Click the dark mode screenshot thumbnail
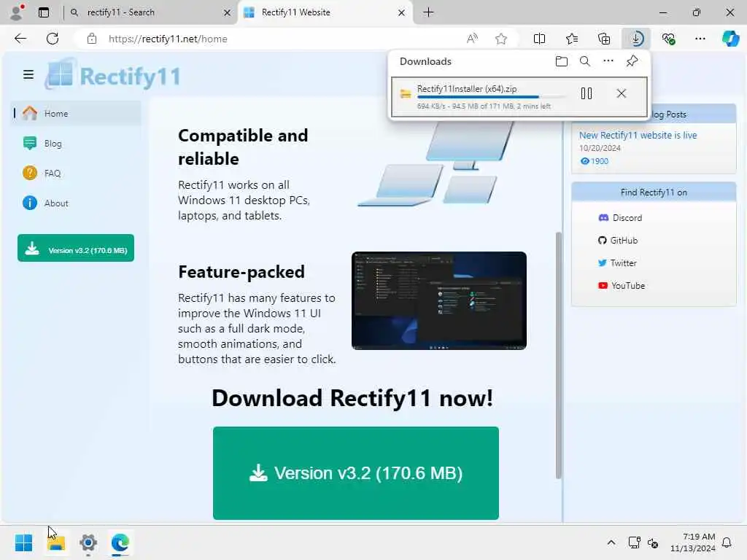Image resolution: width=747 pixels, height=560 pixels. click(438, 300)
